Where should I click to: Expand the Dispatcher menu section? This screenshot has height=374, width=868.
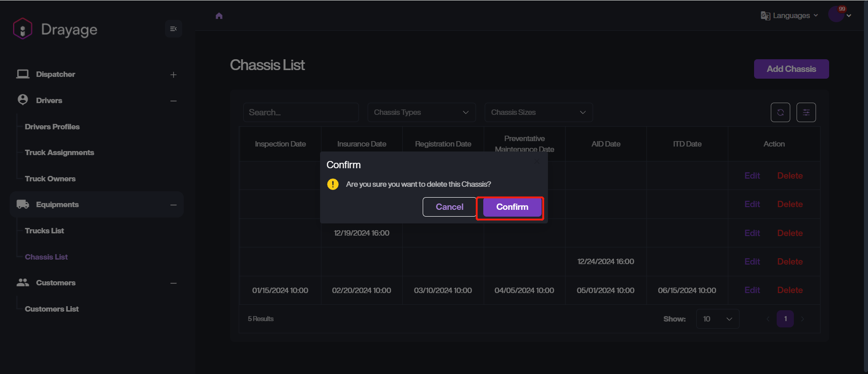173,75
